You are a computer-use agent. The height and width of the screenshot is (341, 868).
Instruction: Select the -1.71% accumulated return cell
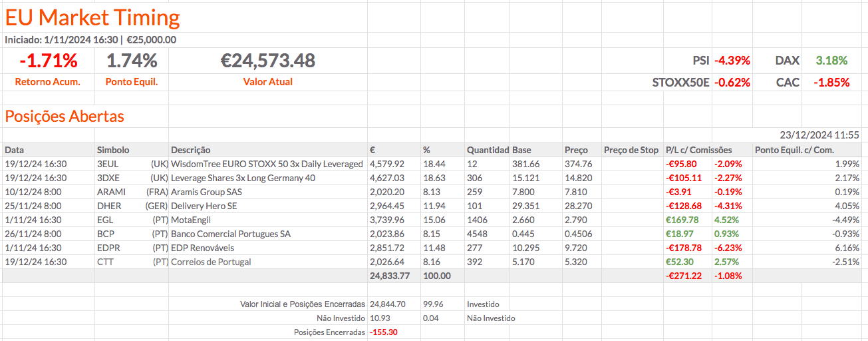(x=48, y=61)
